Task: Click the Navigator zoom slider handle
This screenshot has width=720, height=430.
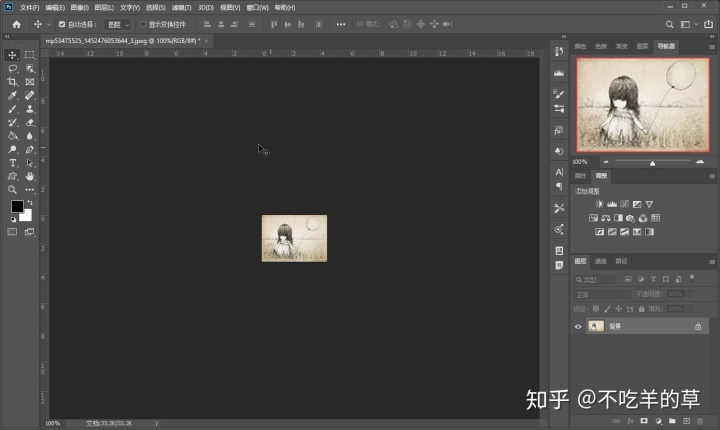Action: [652, 163]
